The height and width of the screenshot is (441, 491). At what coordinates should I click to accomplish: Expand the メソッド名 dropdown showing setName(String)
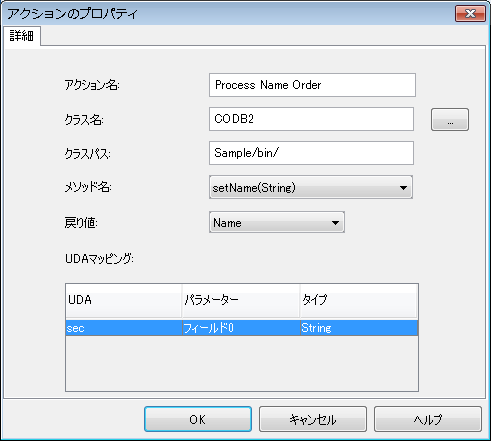[311, 187]
